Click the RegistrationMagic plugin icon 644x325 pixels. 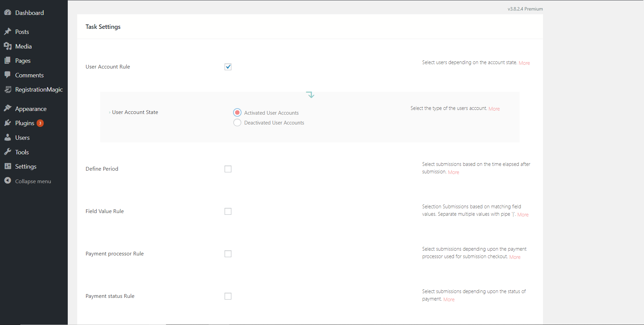[x=7, y=90]
